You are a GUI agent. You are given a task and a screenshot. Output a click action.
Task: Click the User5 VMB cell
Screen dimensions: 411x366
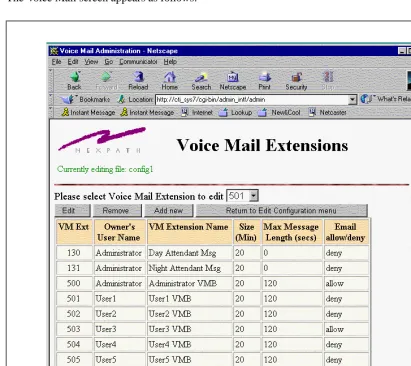[190, 360]
